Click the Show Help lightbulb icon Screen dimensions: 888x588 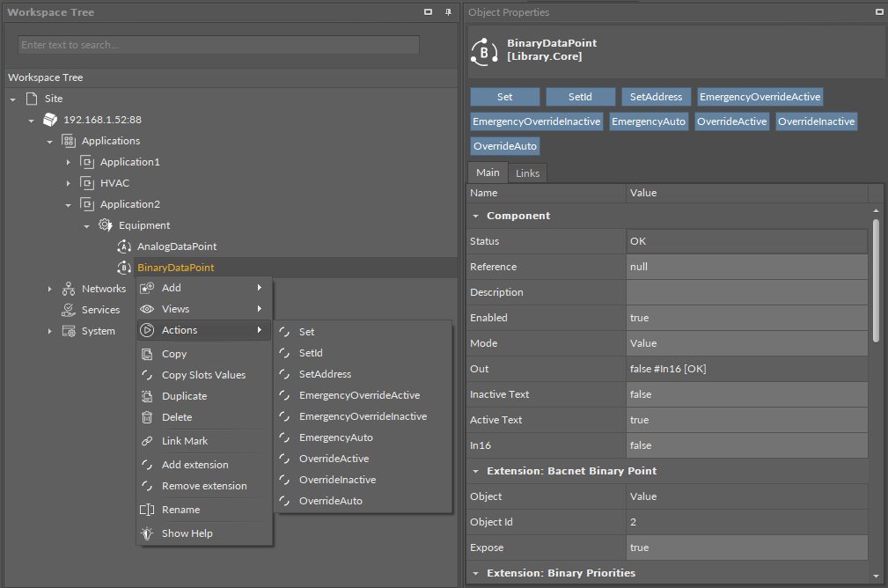pos(147,533)
